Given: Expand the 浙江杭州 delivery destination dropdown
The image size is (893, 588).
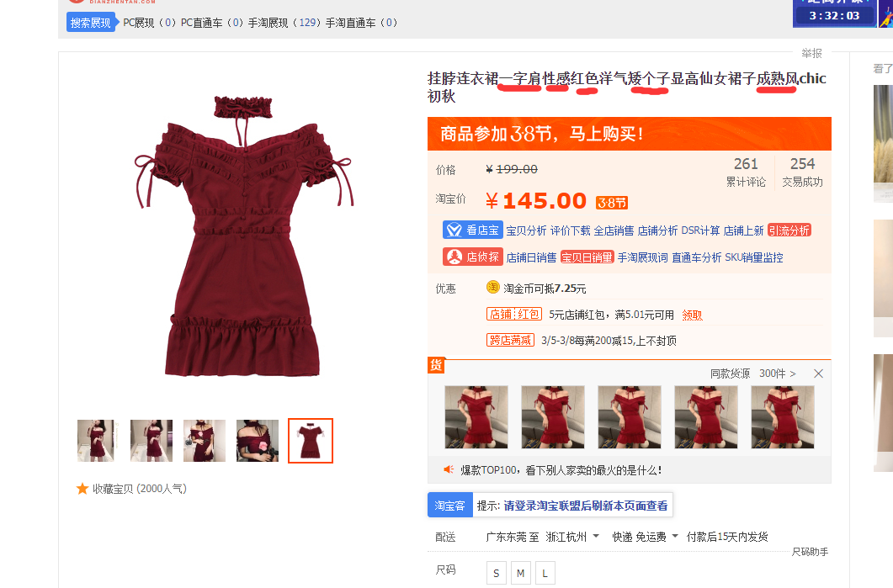Looking at the screenshot, I should 572,536.
